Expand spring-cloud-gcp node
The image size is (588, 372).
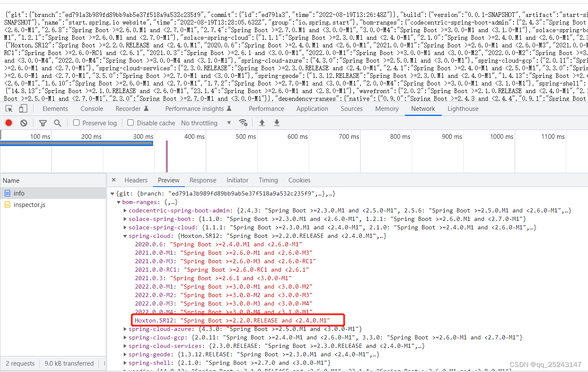coord(125,337)
